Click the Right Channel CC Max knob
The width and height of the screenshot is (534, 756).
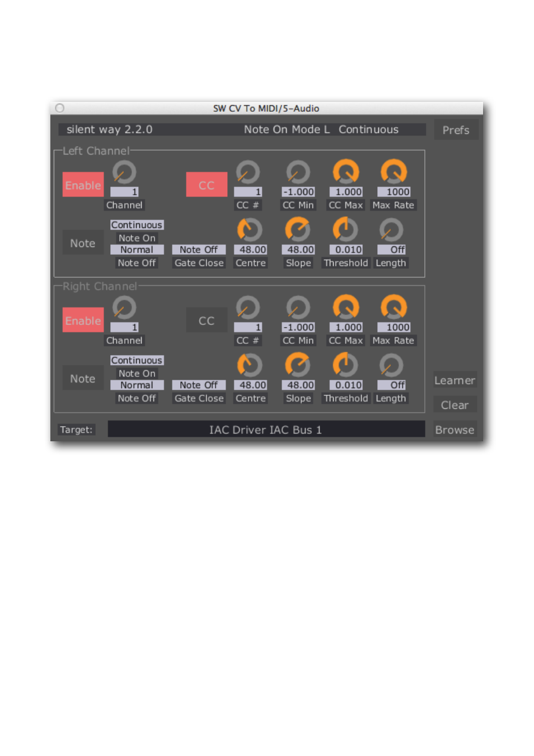[x=346, y=307]
